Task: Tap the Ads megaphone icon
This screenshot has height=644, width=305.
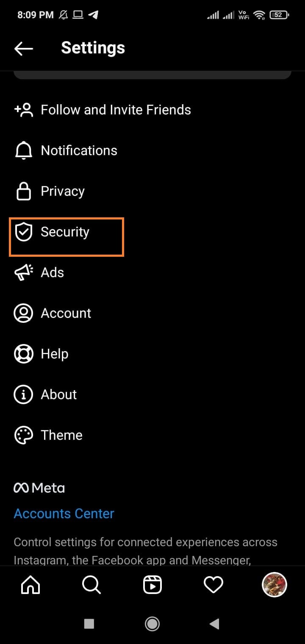Action: (23, 272)
